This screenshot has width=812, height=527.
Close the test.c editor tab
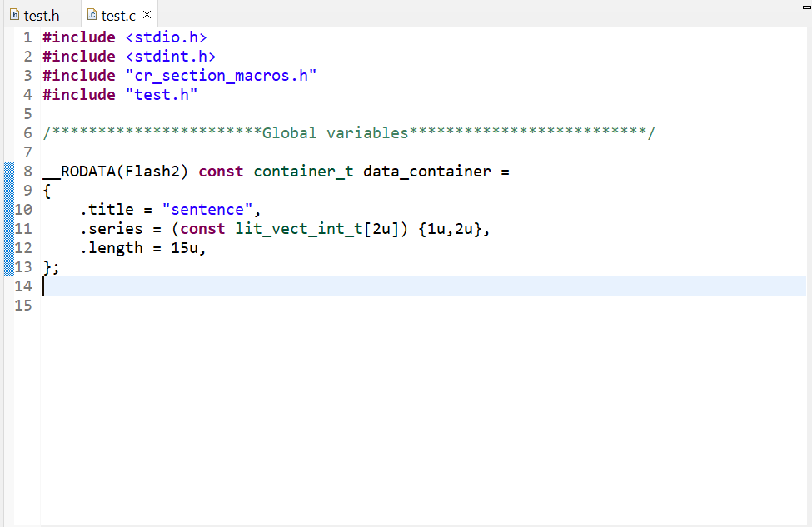point(147,14)
